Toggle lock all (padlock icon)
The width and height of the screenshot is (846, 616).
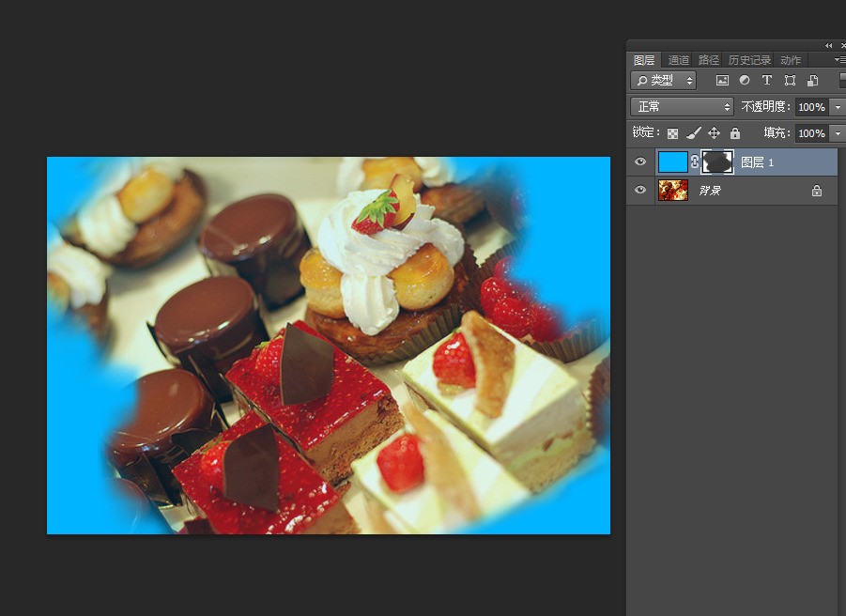pyautogui.click(x=735, y=132)
